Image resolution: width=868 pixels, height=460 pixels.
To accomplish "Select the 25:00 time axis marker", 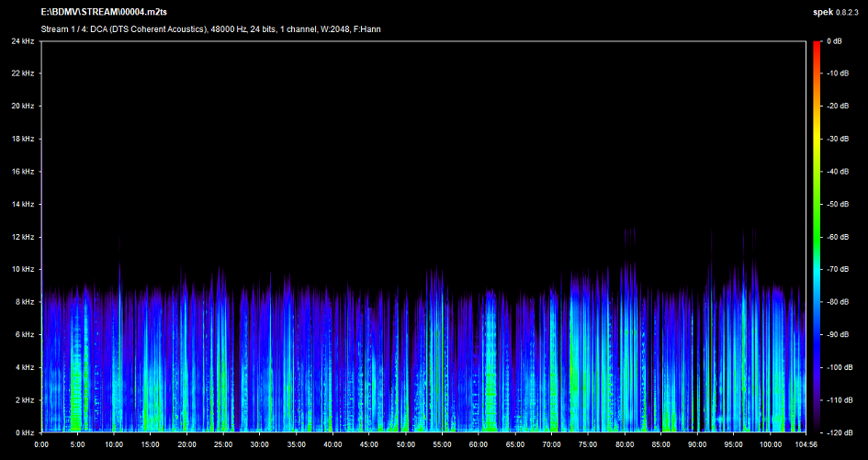I will [x=222, y=444].
